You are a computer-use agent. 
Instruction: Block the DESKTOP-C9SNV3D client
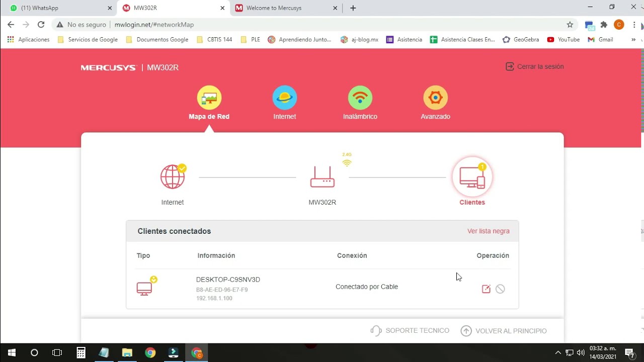coord(500,289)
